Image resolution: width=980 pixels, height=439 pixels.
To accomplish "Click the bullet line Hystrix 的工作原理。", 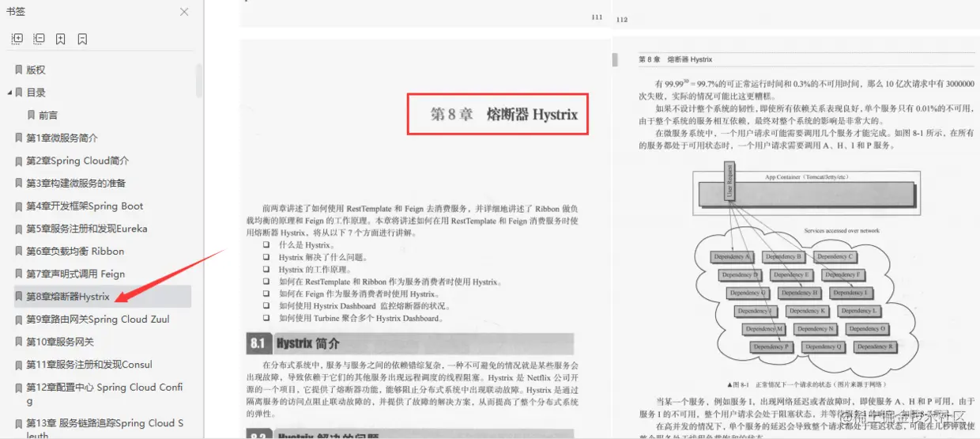I will [x=315, y=270].
